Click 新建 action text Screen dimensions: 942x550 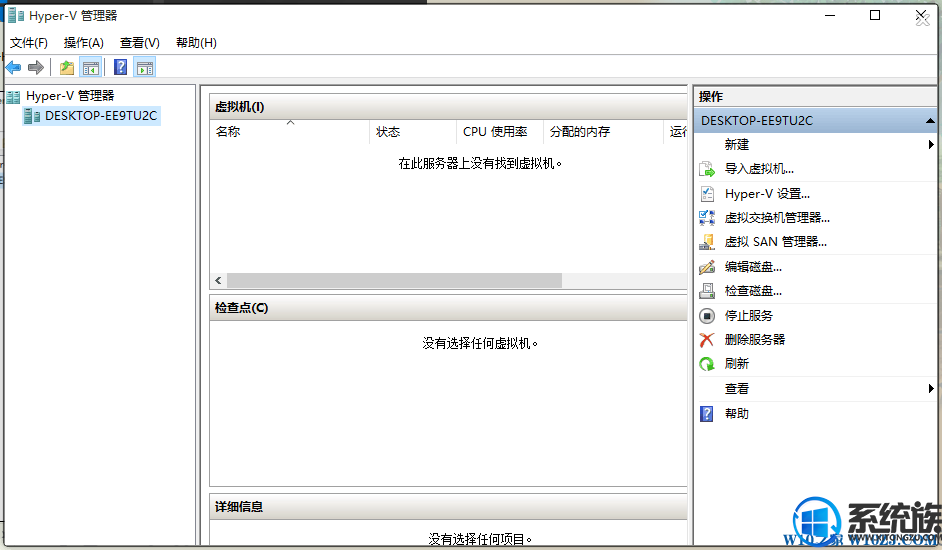coord(737,144)
